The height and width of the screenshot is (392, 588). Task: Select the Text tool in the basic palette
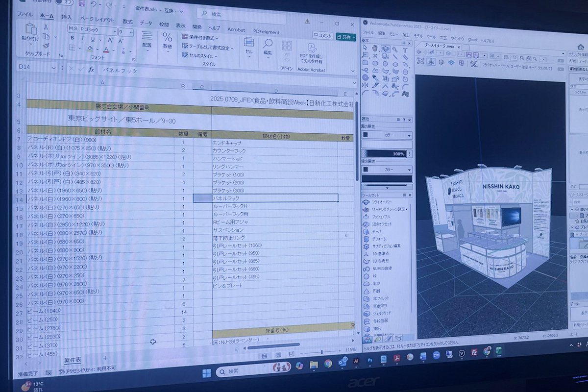(405, 49)
